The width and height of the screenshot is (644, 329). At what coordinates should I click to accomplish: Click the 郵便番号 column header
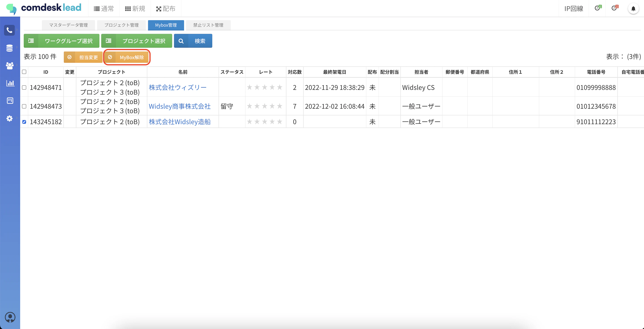pyautogui.click(x=455, y=72)
